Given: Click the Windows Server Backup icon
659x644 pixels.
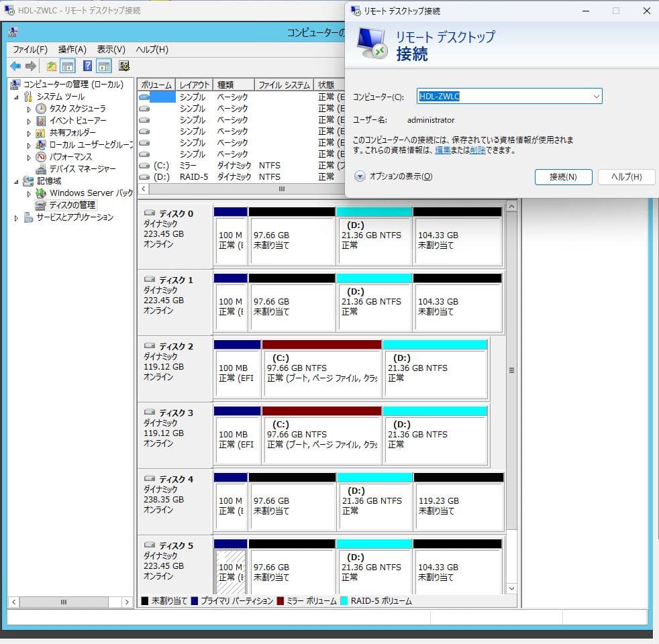Looking at the screenshot, I should point(41,193).
